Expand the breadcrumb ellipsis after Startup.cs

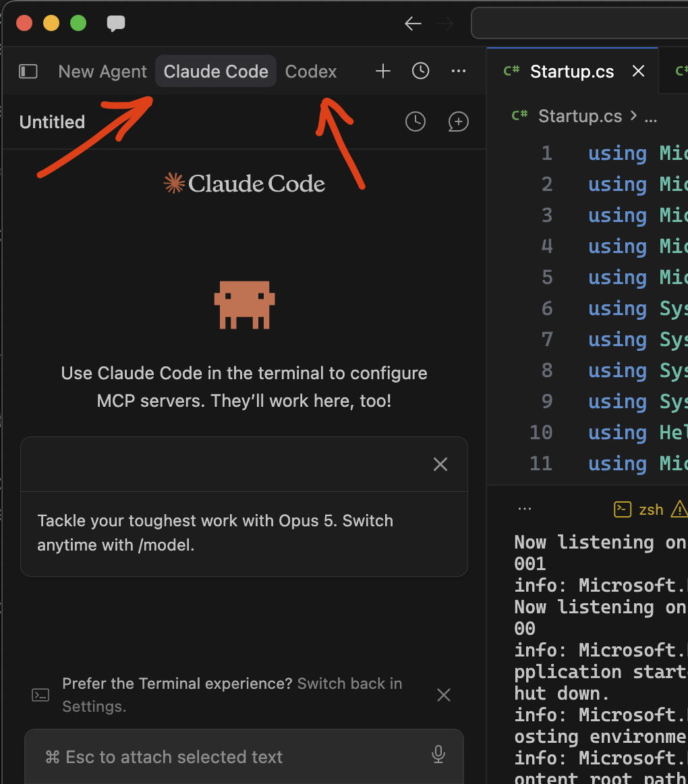(x=650, y=119)
